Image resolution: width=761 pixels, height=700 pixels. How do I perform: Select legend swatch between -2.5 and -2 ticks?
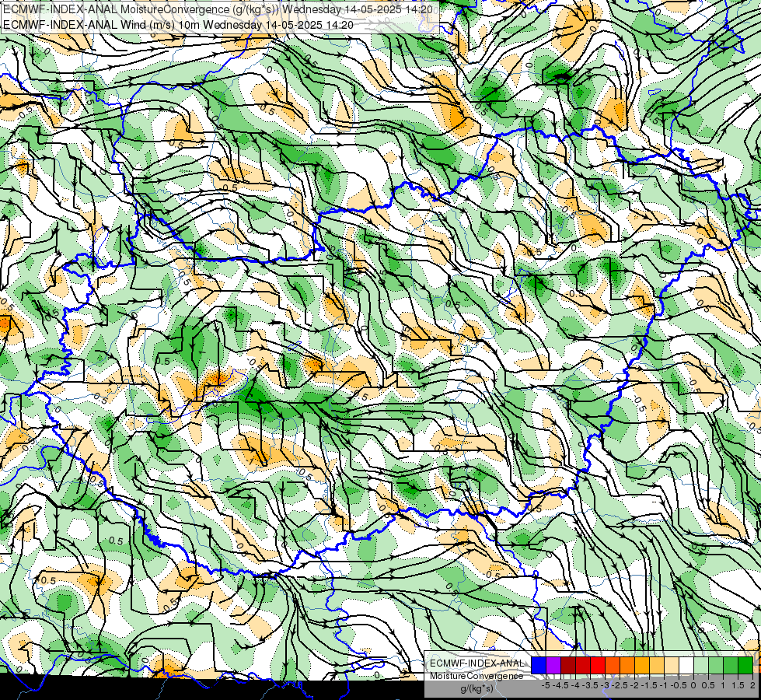627,665
